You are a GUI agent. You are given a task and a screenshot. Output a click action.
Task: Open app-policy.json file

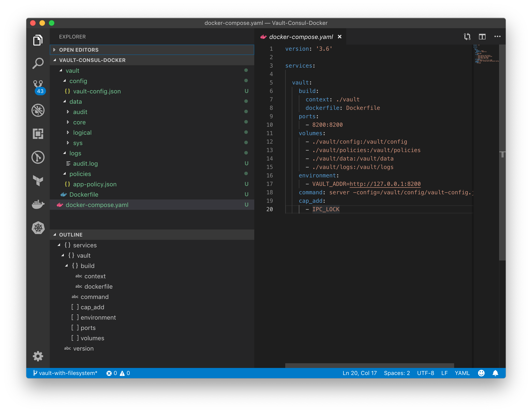152,184
